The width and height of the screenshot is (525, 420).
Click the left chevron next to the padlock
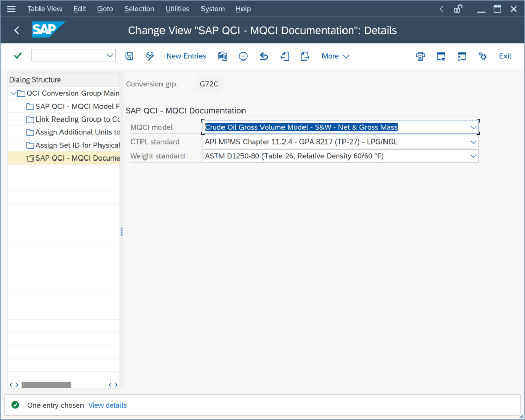pos(442,9)
